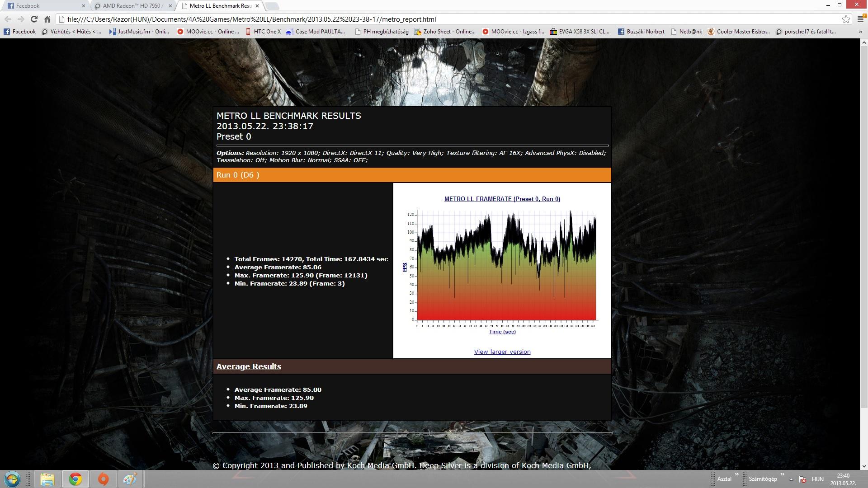
Task: Open the Paint taskbar icon
Action: (130, 479)
